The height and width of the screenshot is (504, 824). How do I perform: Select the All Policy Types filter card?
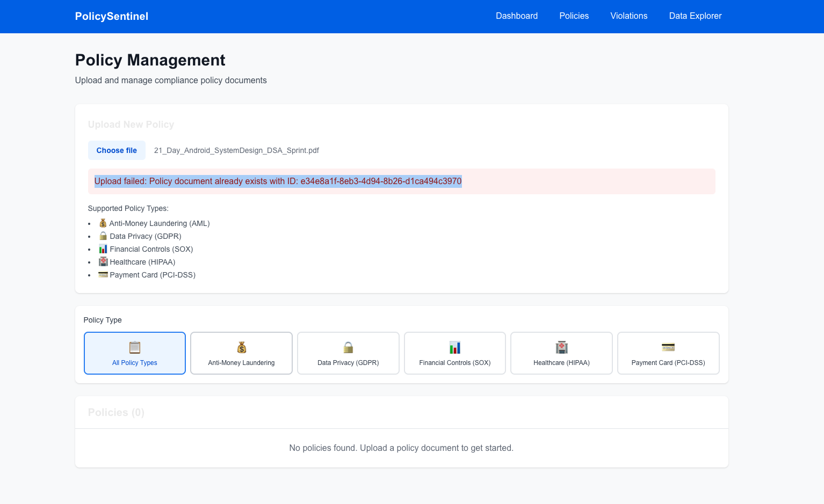pos(135,353)
